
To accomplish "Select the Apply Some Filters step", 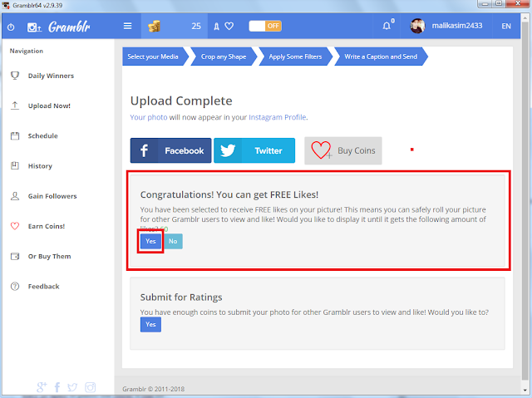I will tap(296, 57).
